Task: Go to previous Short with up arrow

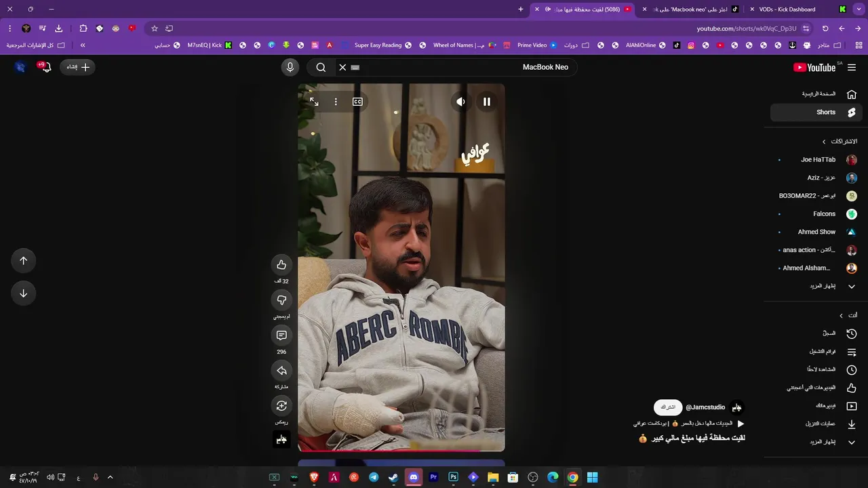Action: click(23, 260)
